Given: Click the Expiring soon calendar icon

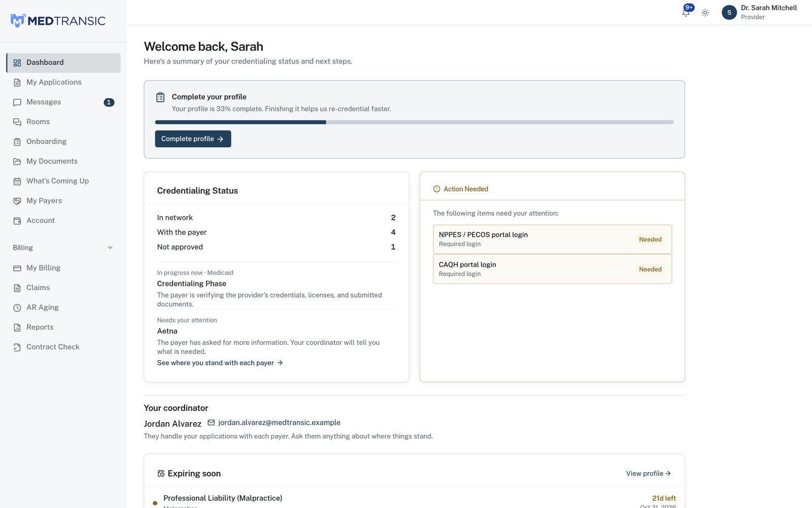Looking at the screenshot, I should pyautogui.click(x=161, y=473).
